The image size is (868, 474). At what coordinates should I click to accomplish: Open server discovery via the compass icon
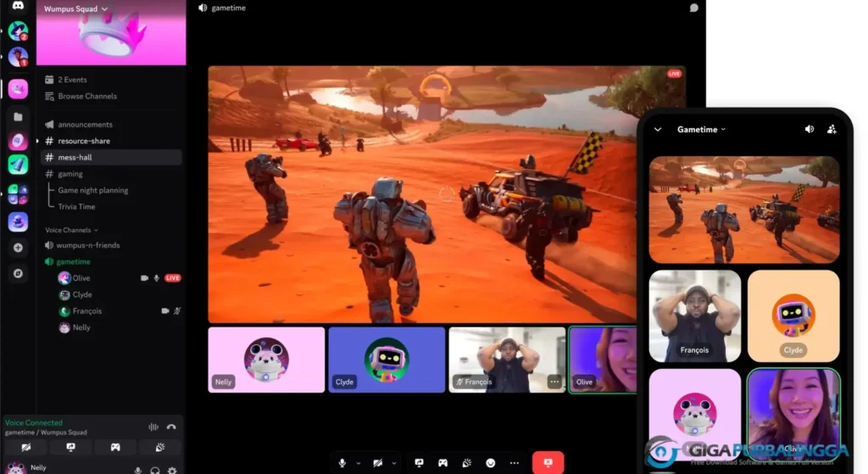[x=18, y=274]
